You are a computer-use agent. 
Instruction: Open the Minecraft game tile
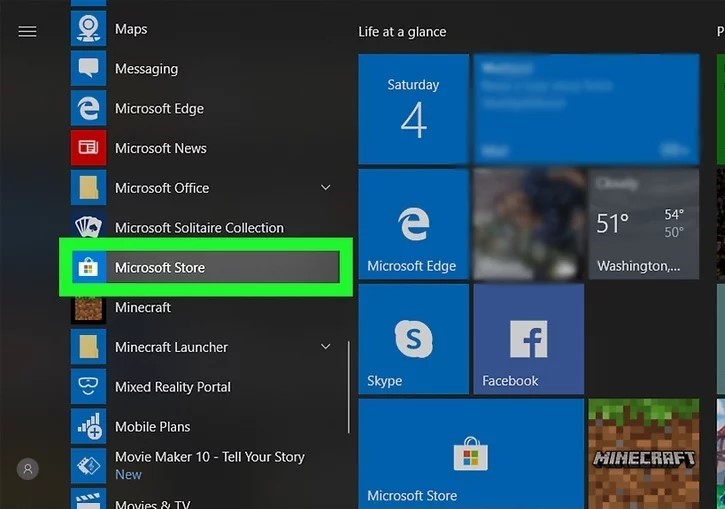point(644,454)
